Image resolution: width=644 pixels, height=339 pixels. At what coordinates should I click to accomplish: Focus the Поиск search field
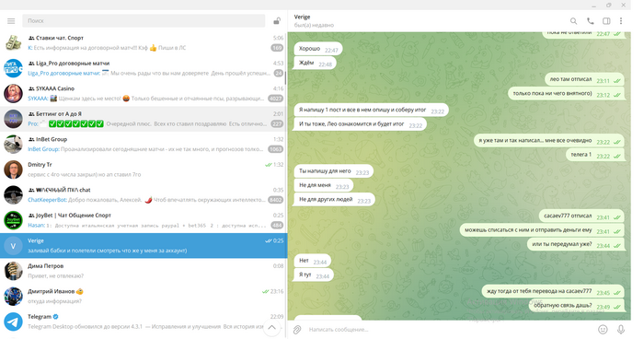point(144,20)
